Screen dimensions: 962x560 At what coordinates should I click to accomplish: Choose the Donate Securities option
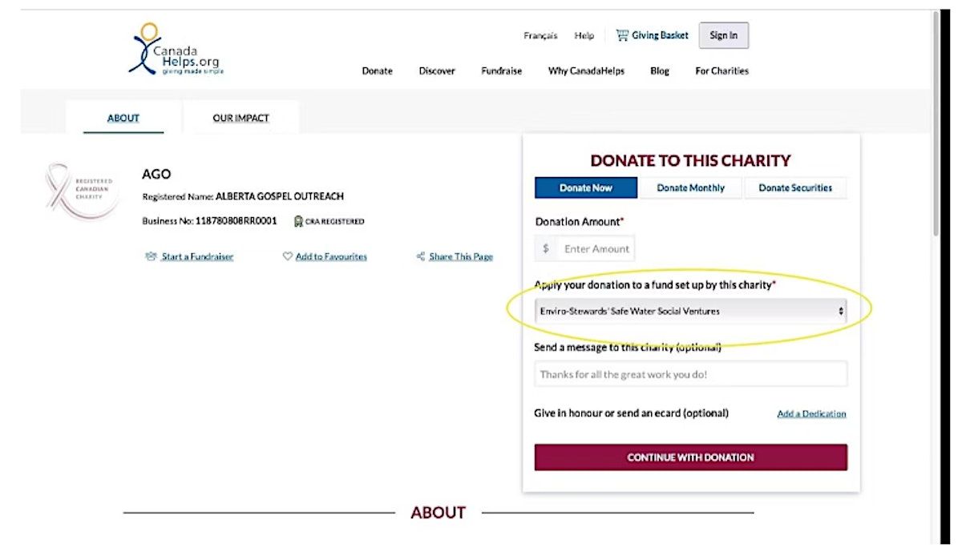click(x=795, y=188)
